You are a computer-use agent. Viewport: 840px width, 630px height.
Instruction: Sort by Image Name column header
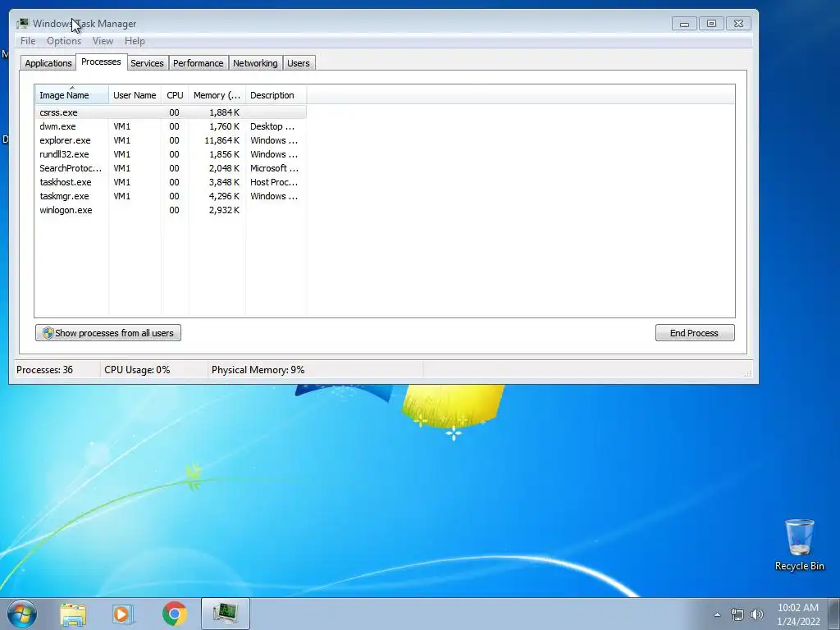pos(72,95)
